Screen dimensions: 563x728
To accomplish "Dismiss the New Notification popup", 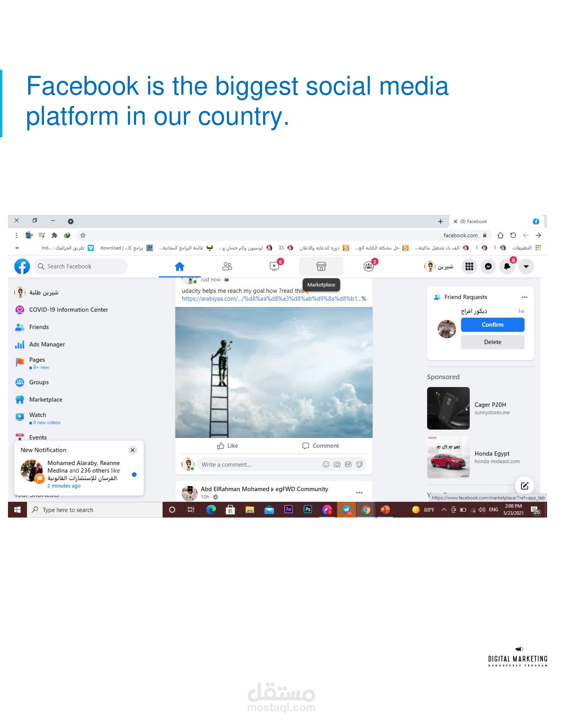I will 133,450.
